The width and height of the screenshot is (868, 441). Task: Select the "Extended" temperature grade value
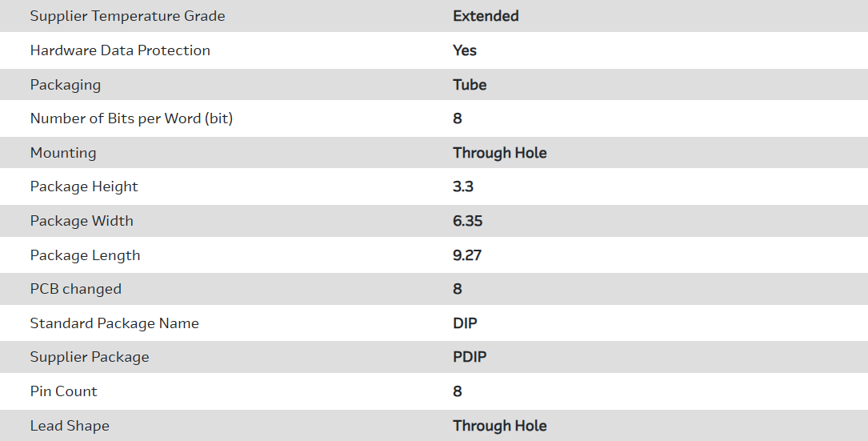pyautogui.click(x=486, y=16)
